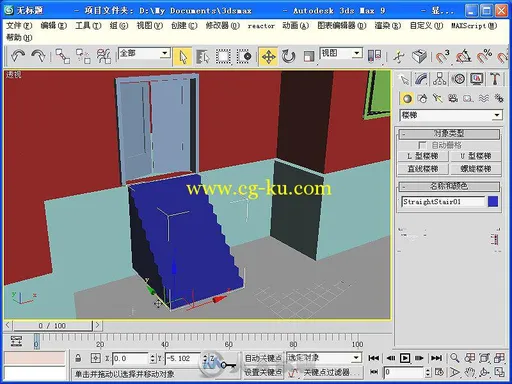512x384 pixels.
Task: Click the 直线楼梯 button
Action: click(423, 169)
